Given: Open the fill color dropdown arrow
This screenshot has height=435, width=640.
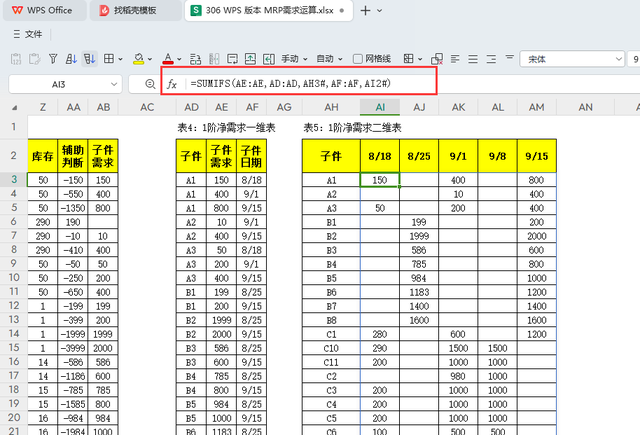Looking at the screenshot, I should (x=150, y=60).
